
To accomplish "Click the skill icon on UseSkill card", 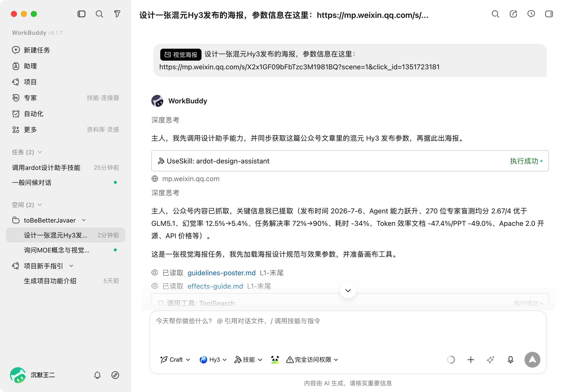I will 161,161.
